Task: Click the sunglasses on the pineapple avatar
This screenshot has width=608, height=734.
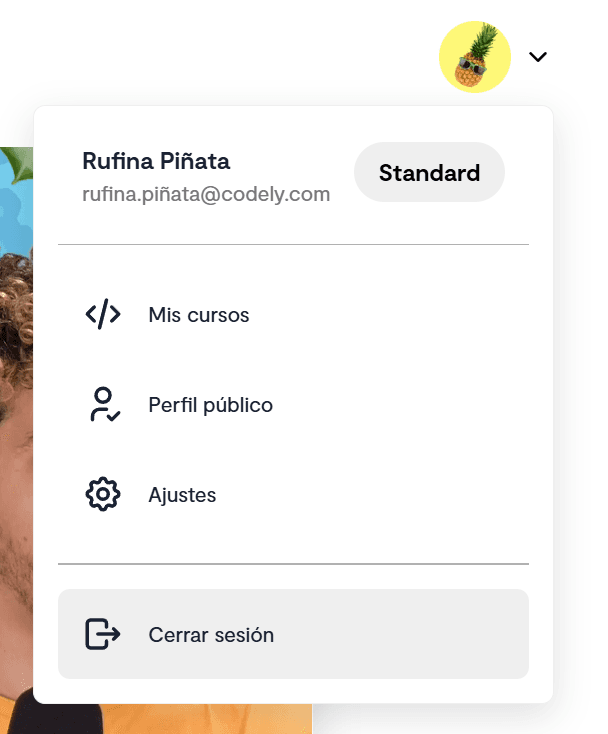Action: click(x=469, y=66)
